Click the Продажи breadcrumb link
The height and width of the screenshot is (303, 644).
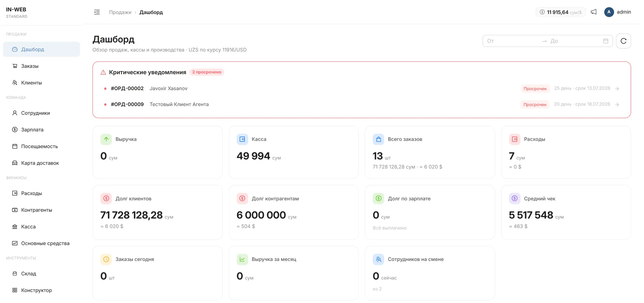point(120,12)
